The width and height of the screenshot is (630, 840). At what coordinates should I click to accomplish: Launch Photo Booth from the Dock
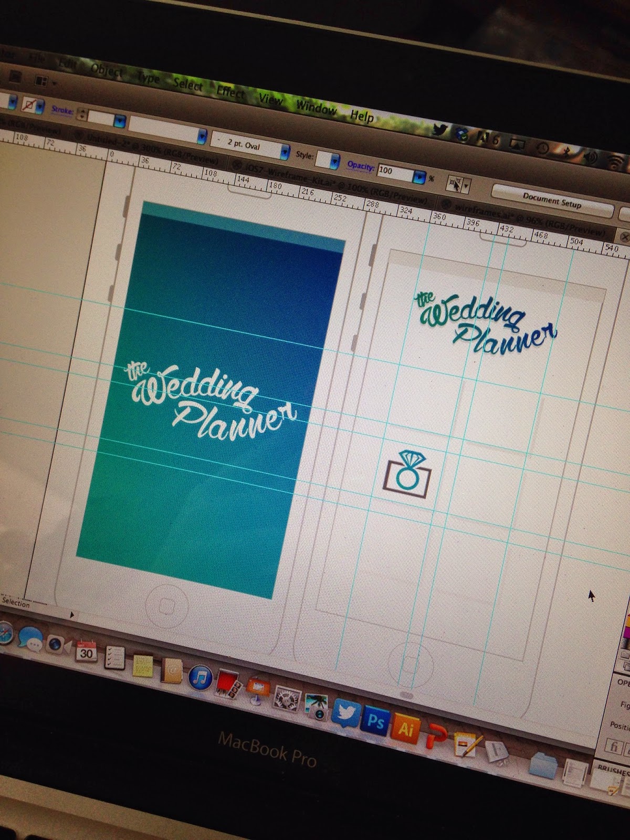pyautogui.click(x=229, y=684)
